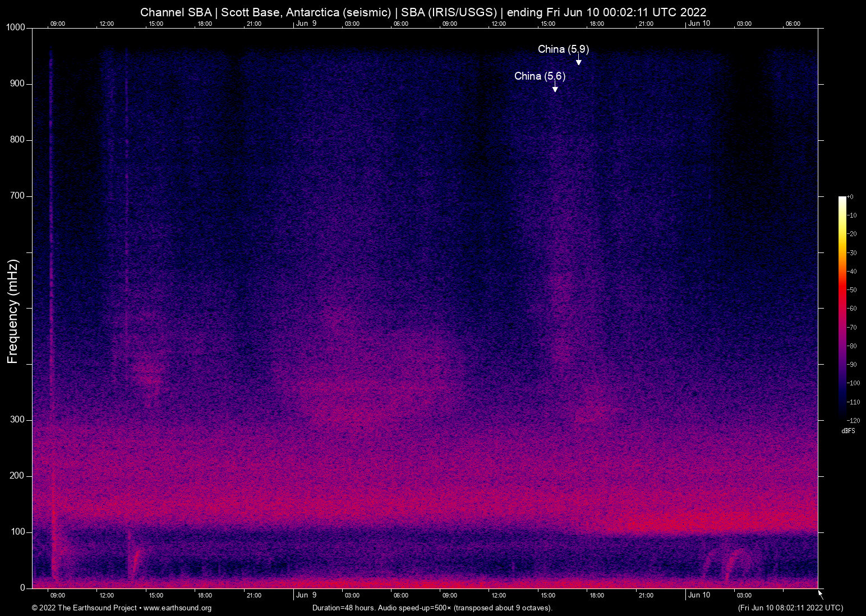Select the Jun 10 date label on top axis
The height and width of the screenshot is (616, 866).
699,24
